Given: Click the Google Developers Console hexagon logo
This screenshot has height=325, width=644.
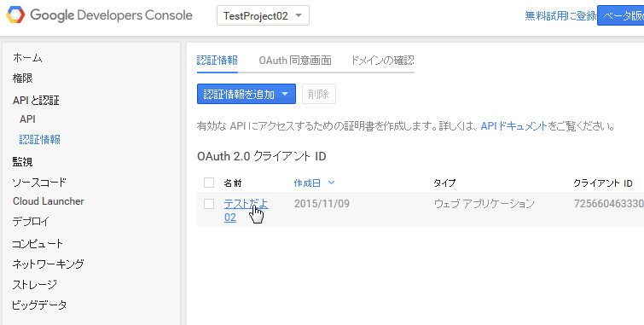Looking at the screenshot, I should [15, 15].
